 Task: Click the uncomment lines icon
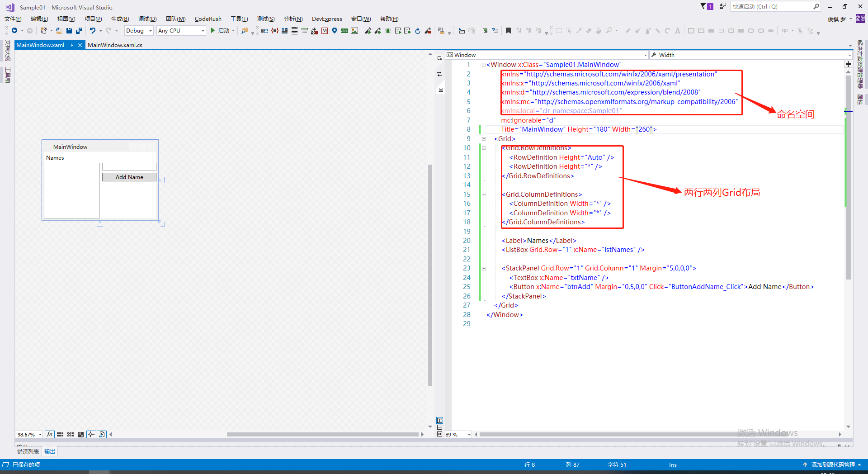tap(495, 31)
